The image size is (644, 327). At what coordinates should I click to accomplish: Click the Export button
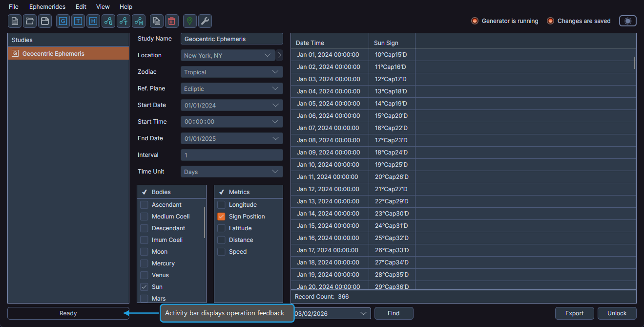574,313
